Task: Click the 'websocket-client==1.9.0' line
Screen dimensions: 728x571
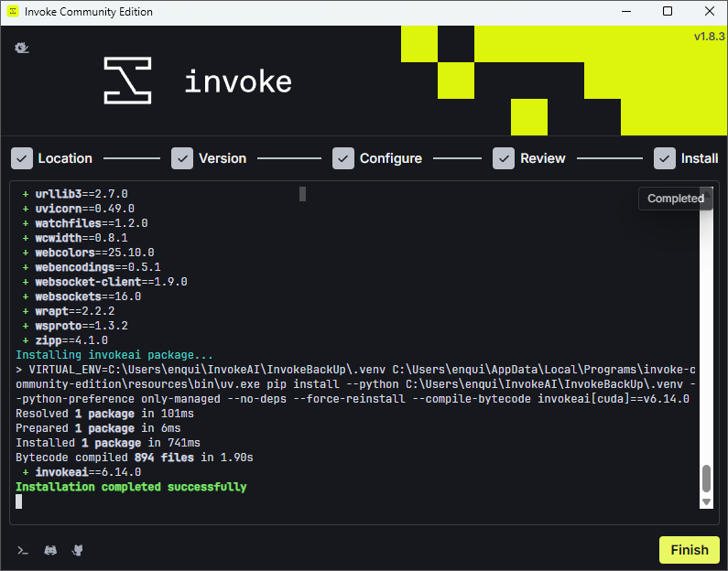Action: tap(105, 282)
